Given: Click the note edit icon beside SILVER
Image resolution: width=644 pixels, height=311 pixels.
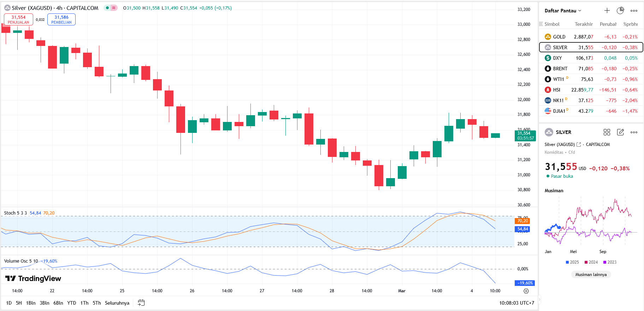Looking at the screenshot, I should pyautogui.click(x=620, y=132).
